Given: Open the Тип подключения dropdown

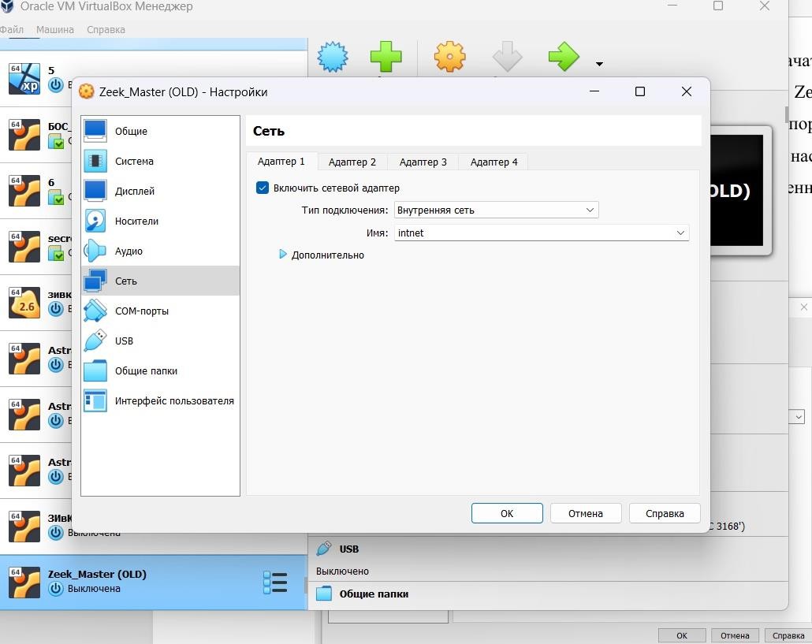Looking at the screenshot, I should click(496, 210).
